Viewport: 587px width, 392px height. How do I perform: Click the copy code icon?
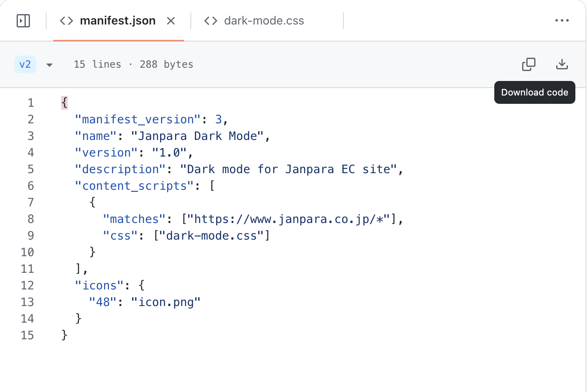528,64
